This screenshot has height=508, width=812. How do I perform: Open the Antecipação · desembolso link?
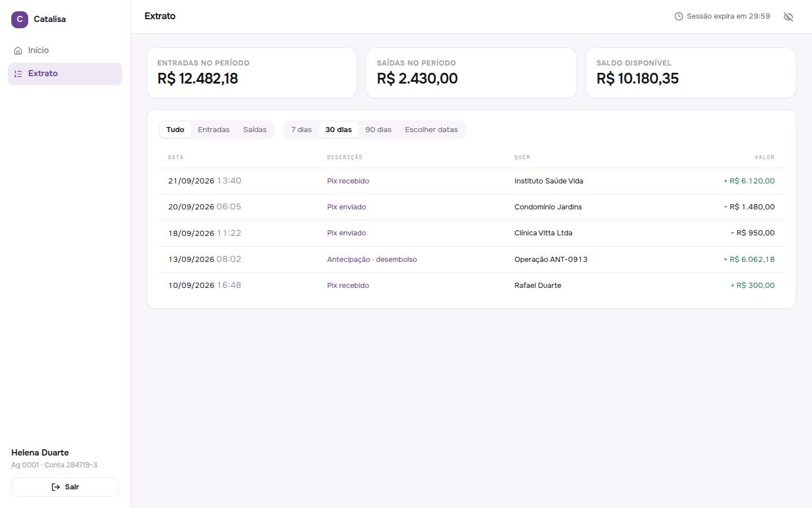pos(372,260)
